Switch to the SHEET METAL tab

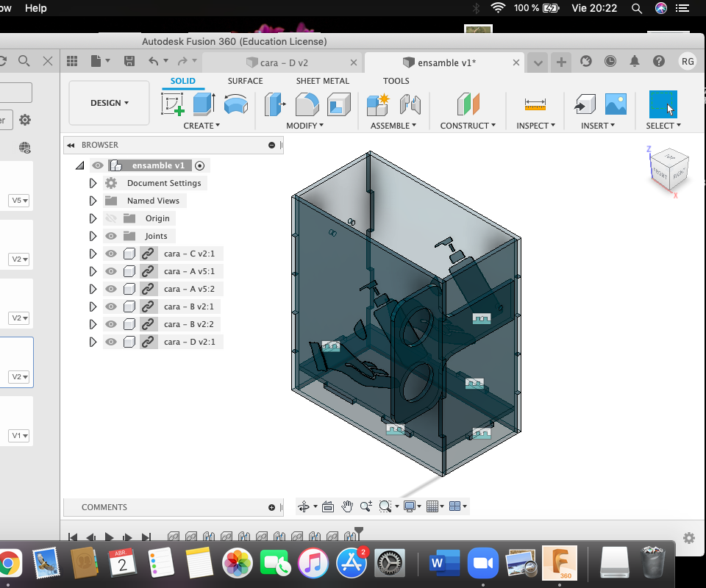pyautogui.click(x=322, y=81)
